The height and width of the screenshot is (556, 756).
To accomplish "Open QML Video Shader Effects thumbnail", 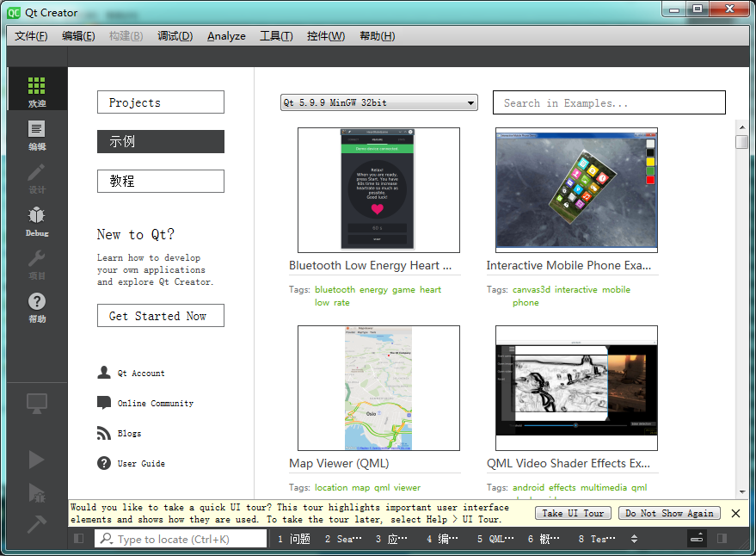I will coord(576,388).
